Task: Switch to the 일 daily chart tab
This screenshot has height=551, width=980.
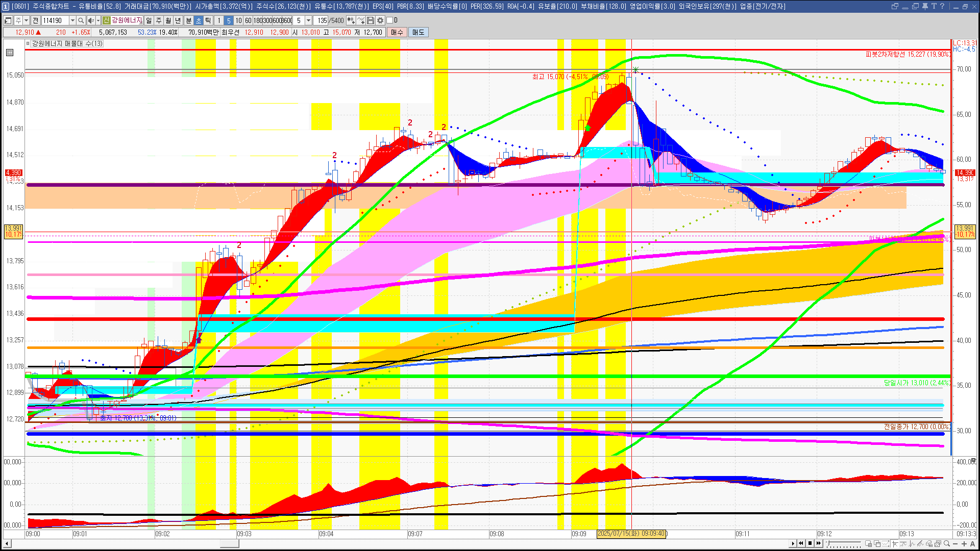Action: click(149, 20)
